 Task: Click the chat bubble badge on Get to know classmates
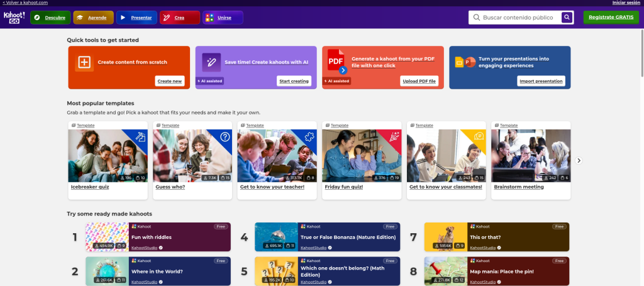point(479,136)
